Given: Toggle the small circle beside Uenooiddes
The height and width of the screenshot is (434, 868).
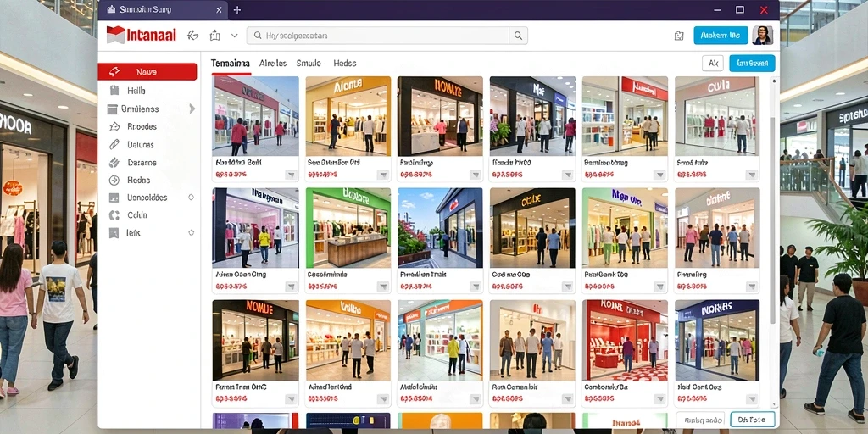Looking at the screenshot, I should [191, 197].
